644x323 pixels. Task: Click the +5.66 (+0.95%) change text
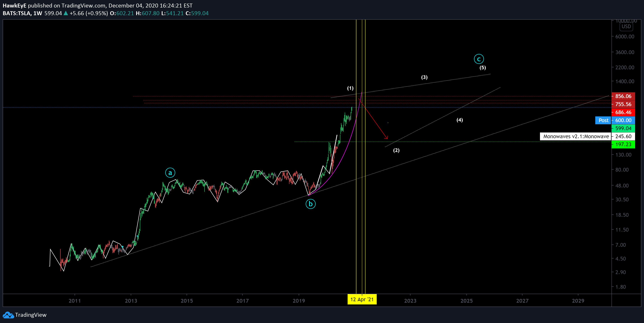[x=89, y=13]
